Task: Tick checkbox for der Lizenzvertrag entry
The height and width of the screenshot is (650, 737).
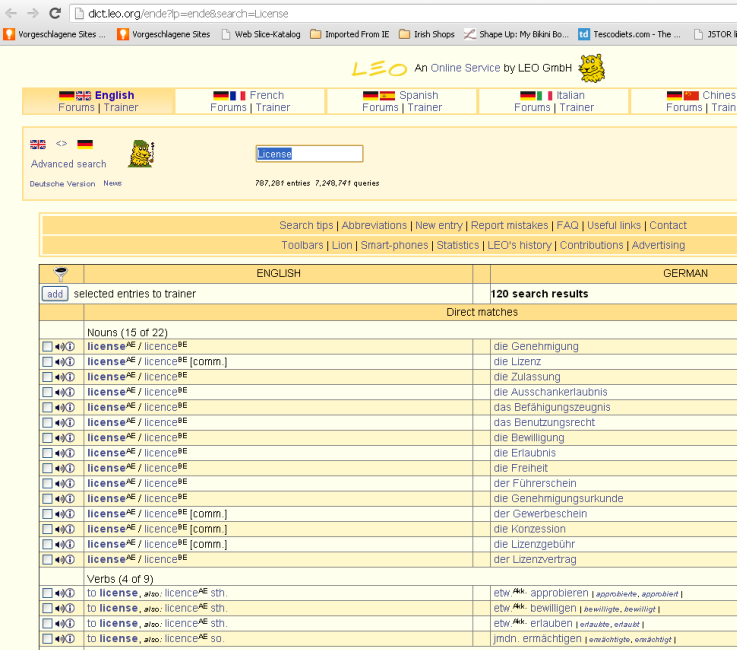Action: 47,559
